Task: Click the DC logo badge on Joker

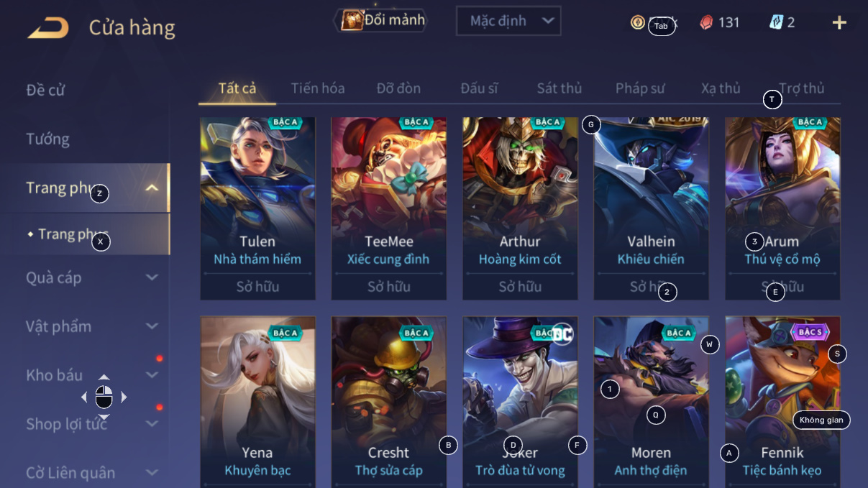Action: 562,334
